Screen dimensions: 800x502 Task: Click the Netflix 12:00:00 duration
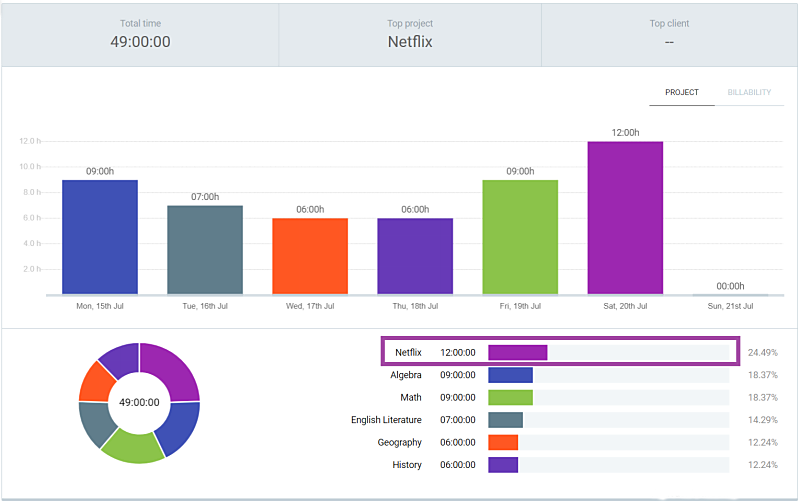click(x=458, y=353)
